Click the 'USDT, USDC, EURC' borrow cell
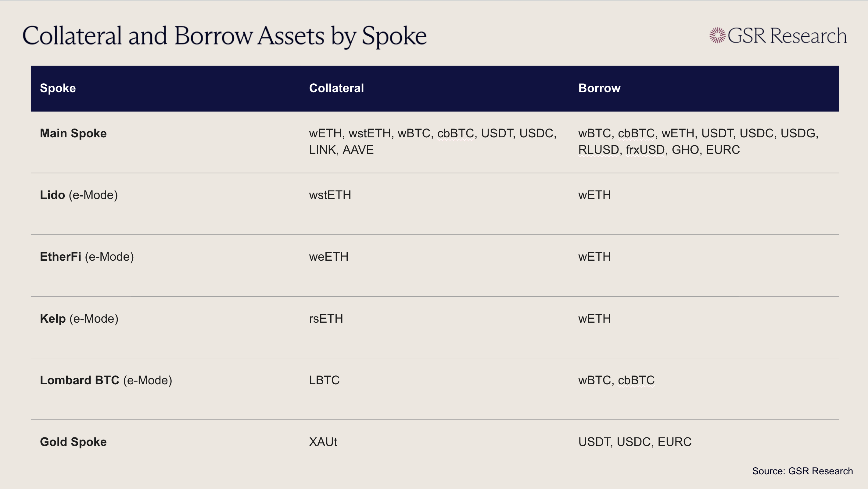868x489 pixels. [635, 442]
